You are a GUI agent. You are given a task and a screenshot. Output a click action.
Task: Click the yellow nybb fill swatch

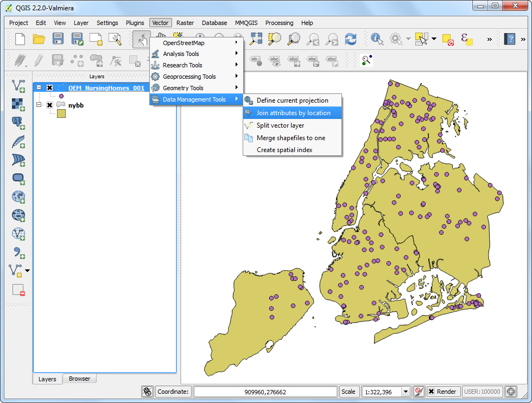[61, 114]
